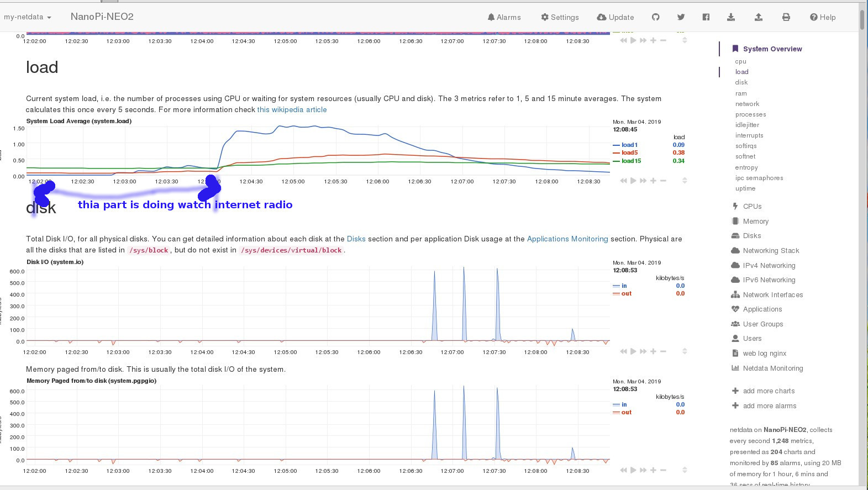868x490 pixels.
Task: Open the Settings menu item
Action: (x=560, y=17)
